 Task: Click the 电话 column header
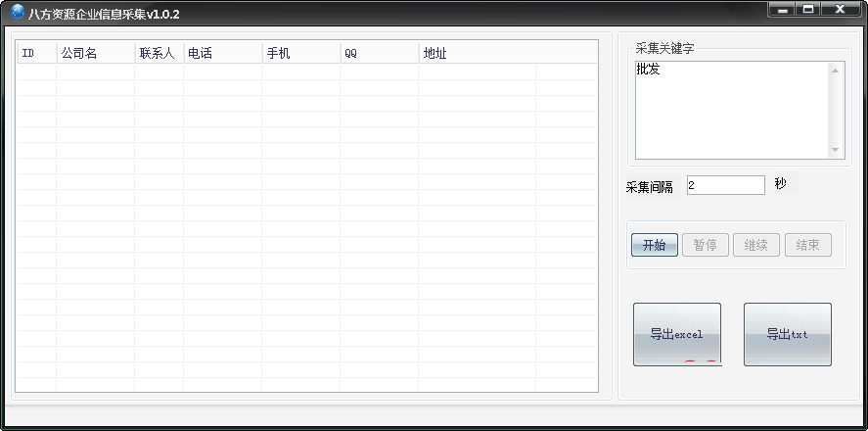point(223,53)
